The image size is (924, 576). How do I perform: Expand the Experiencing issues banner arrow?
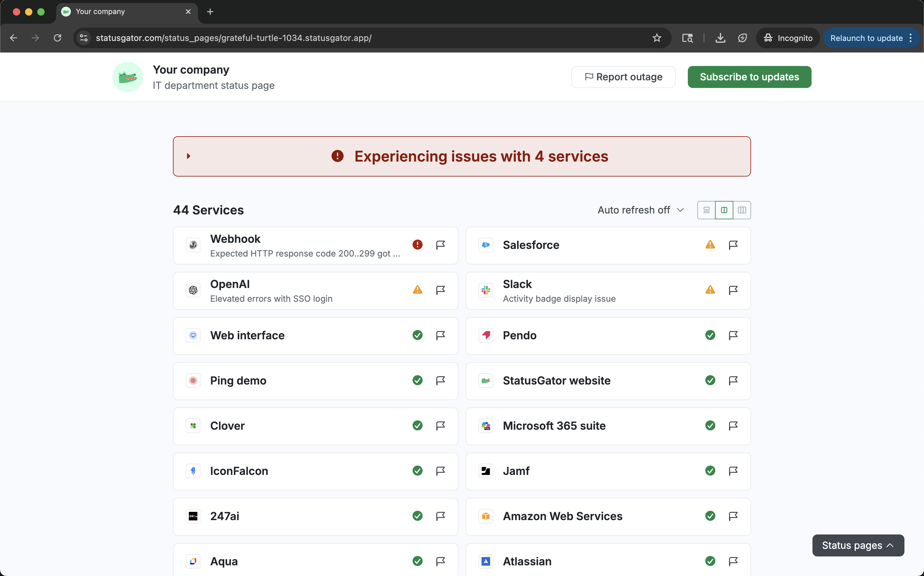[x=189, y=156]
